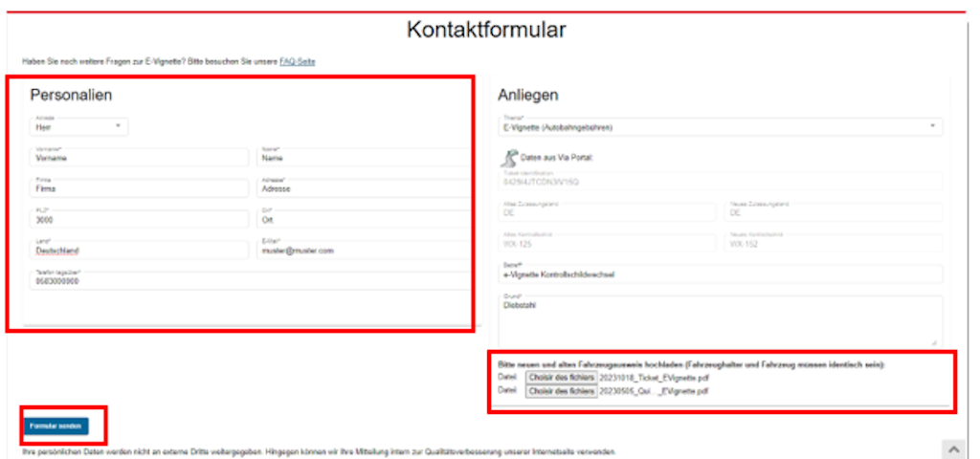Click the Neues Kontrollschild field WX-152

pyautogui.click(x=834, y=244)
